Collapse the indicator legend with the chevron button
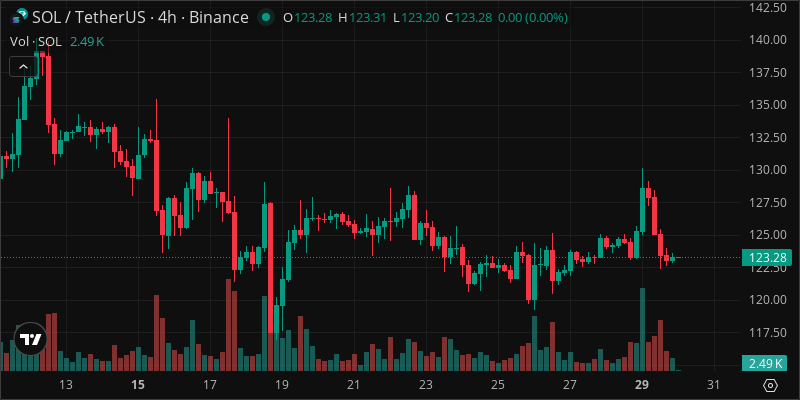The height and width of the screenshot is (400, 800). (x=23, y=66)
